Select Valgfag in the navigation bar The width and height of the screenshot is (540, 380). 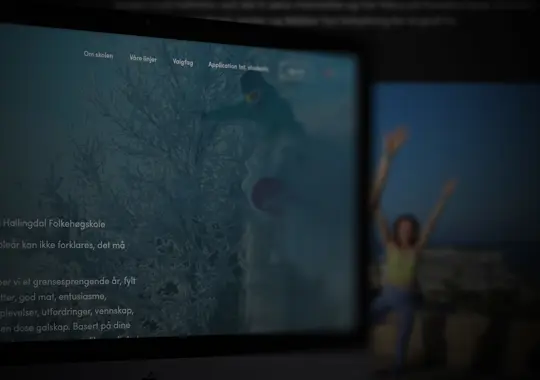coord(183,62)
